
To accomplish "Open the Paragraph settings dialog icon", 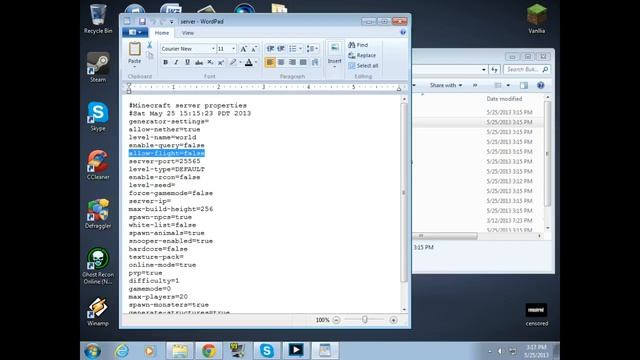I will (315, 62).
